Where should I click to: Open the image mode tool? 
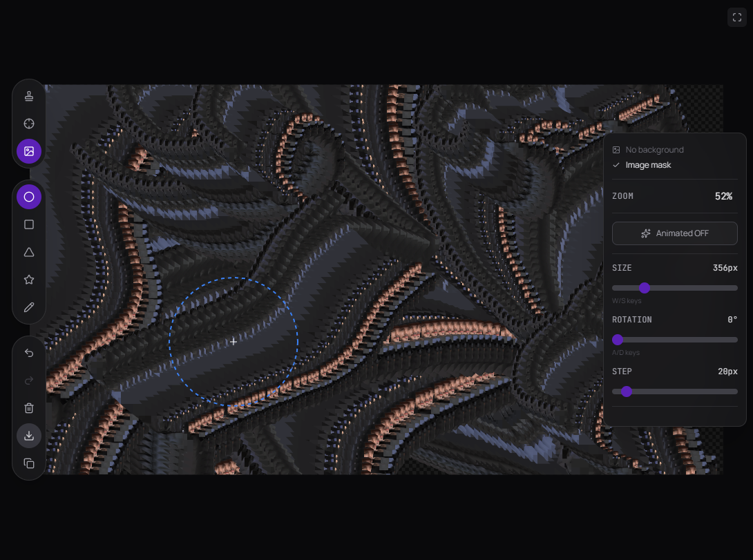29,151
